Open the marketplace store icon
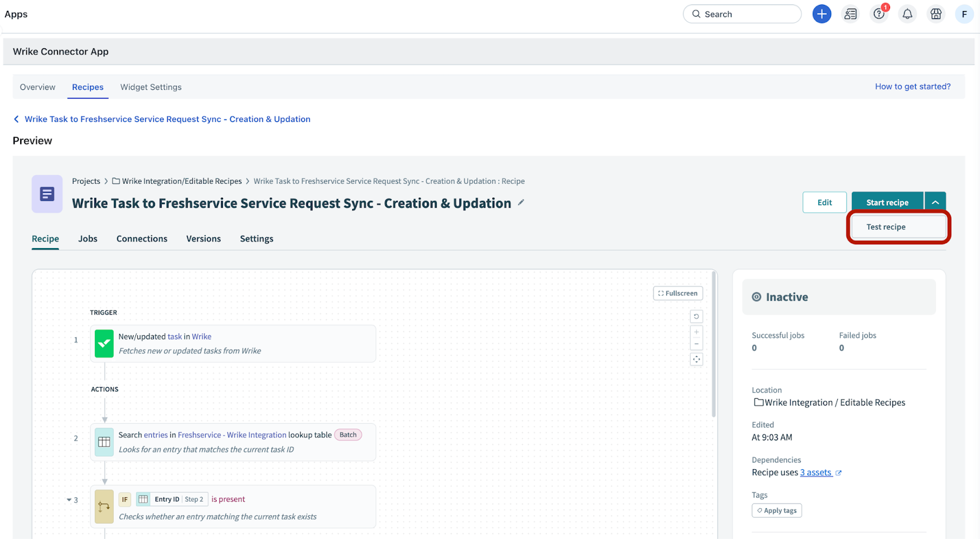This screenshot has height=539, width=980. click(936, 14)
